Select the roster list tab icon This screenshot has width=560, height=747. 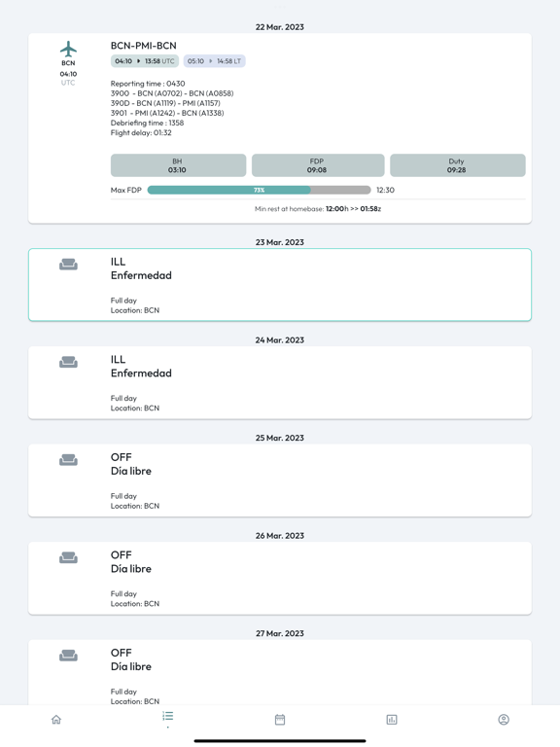[x=167, y=716]
